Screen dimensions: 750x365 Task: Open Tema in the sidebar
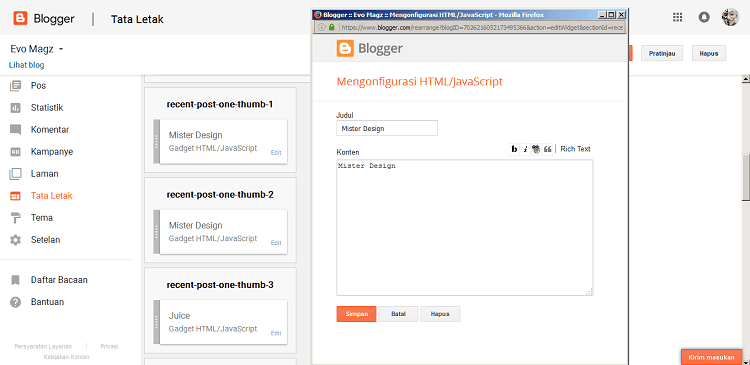[42, 218]
